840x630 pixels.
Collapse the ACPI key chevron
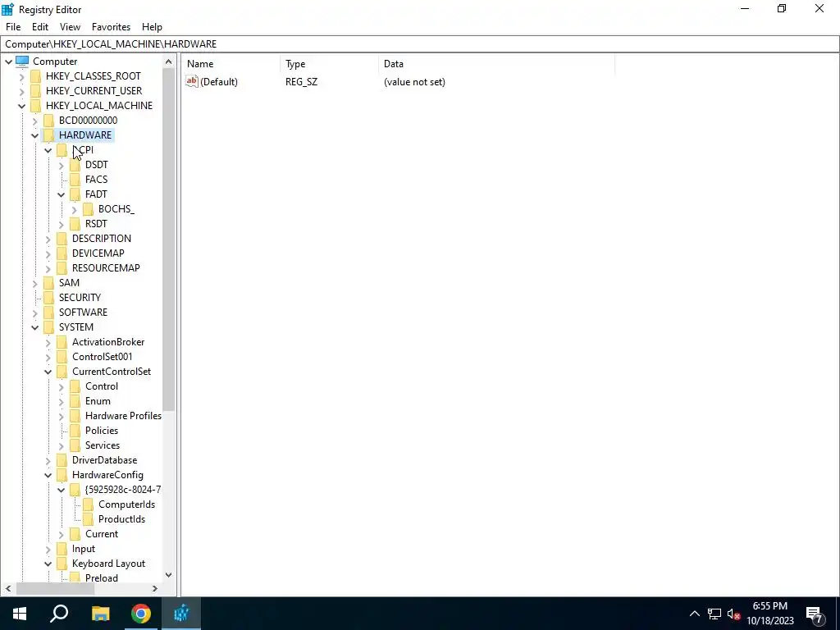[48, 151]
